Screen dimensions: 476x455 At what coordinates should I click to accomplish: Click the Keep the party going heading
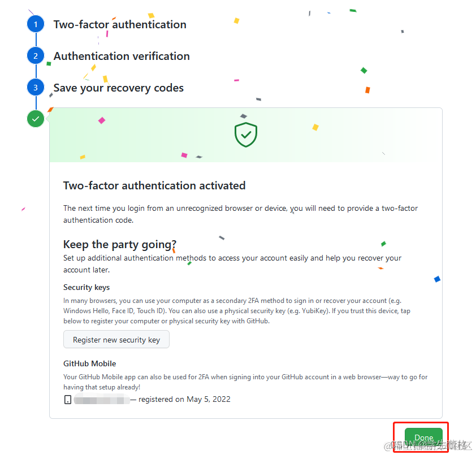pos(120,244)
